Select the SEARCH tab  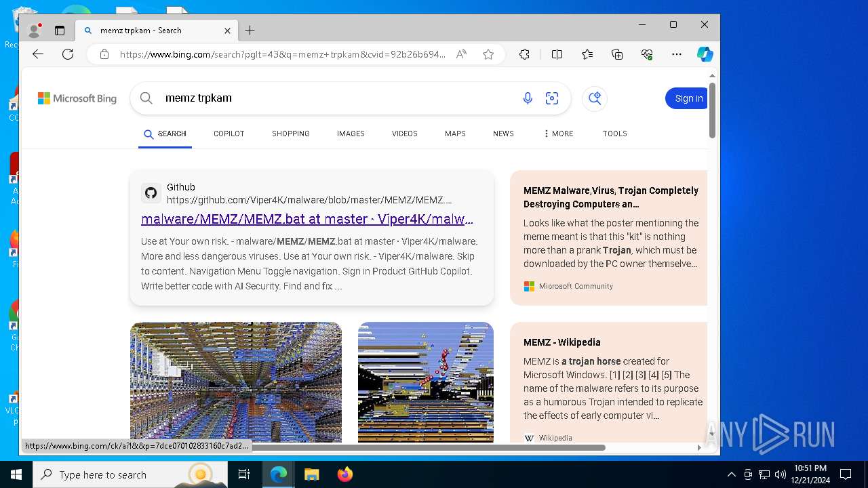(x=165, y=134)
